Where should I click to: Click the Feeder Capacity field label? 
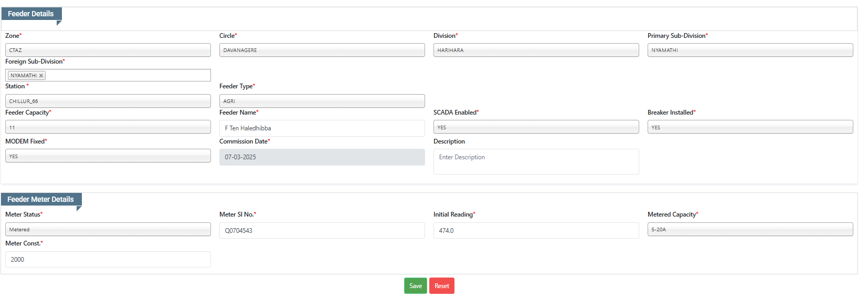point(28,112)
